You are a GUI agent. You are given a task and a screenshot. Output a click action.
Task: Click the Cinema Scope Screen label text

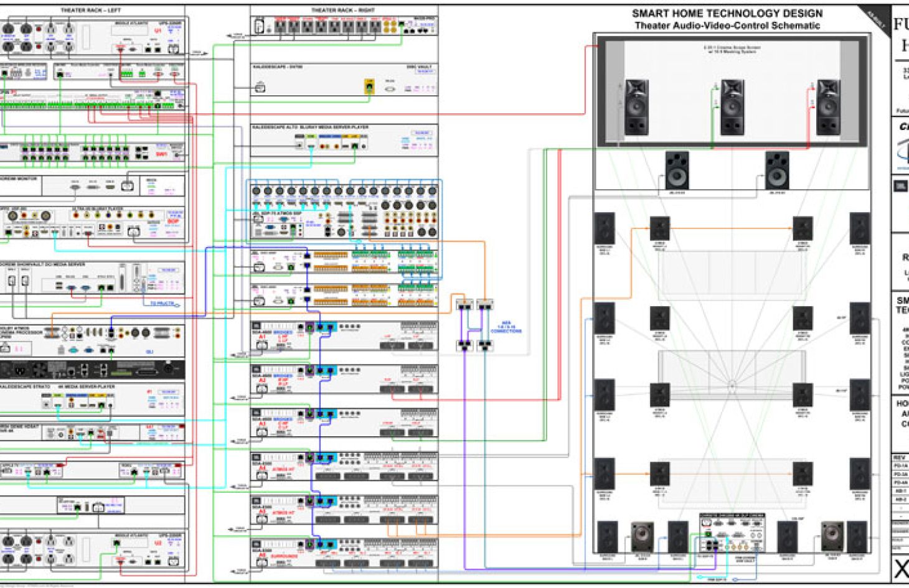click(732, 49)
